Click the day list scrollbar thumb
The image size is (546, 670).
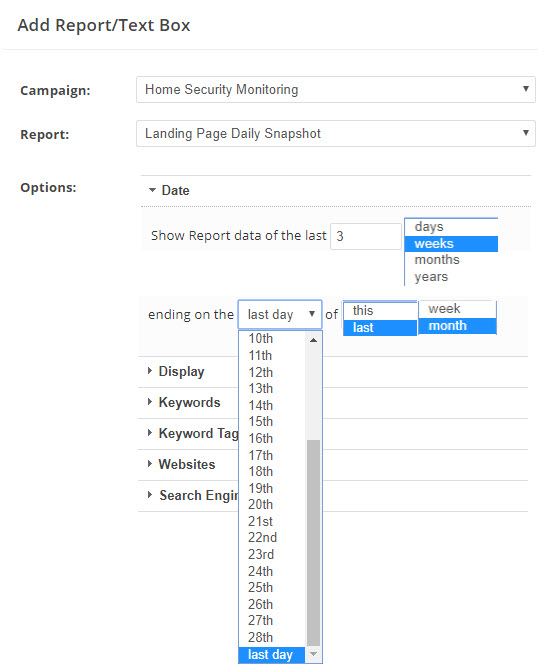click(314, 543)
